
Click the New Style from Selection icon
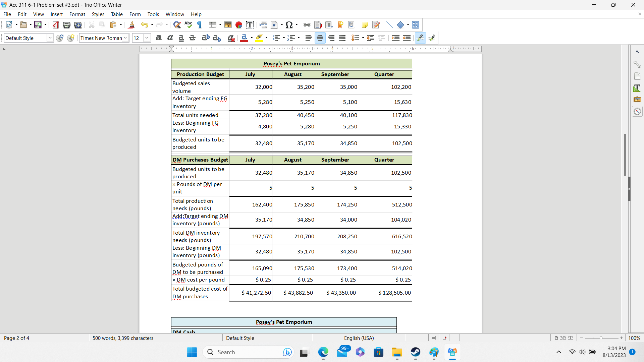(x=71, y=38)
